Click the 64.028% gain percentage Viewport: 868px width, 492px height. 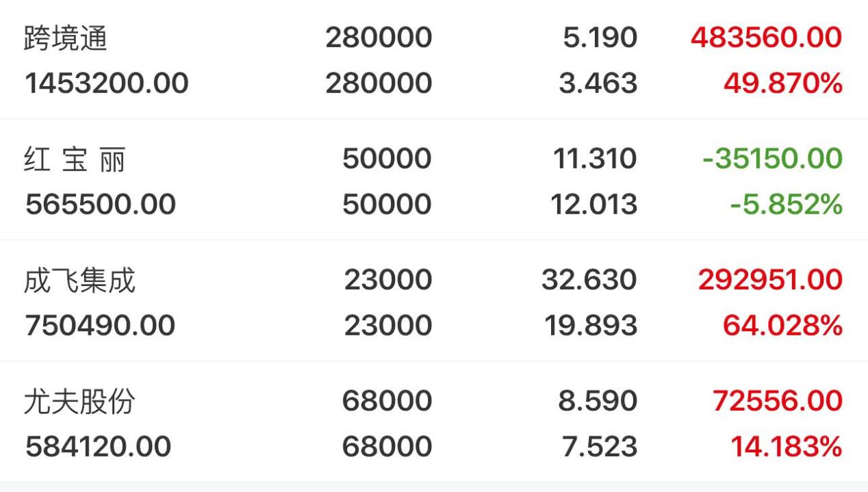click(782, 326)
